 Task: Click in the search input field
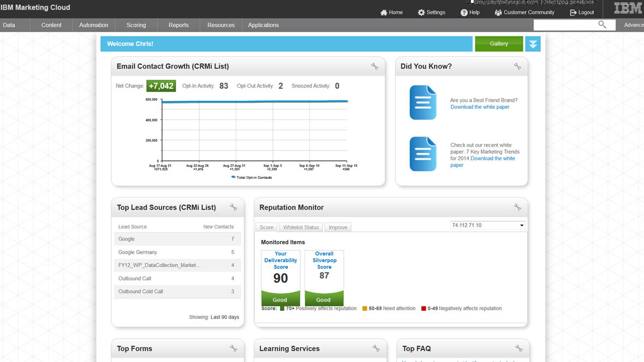565,25
